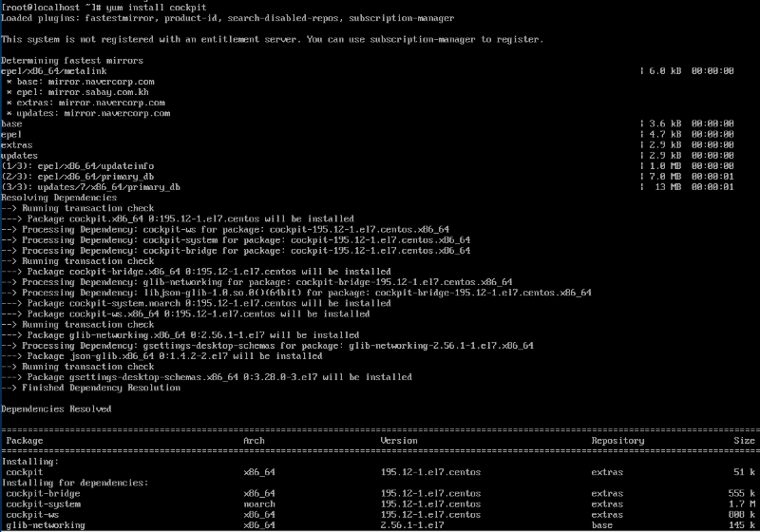The height and width of the screenshot is (532, 760).
Task: Click the 'Arch' column header
Action: (254, 441)
